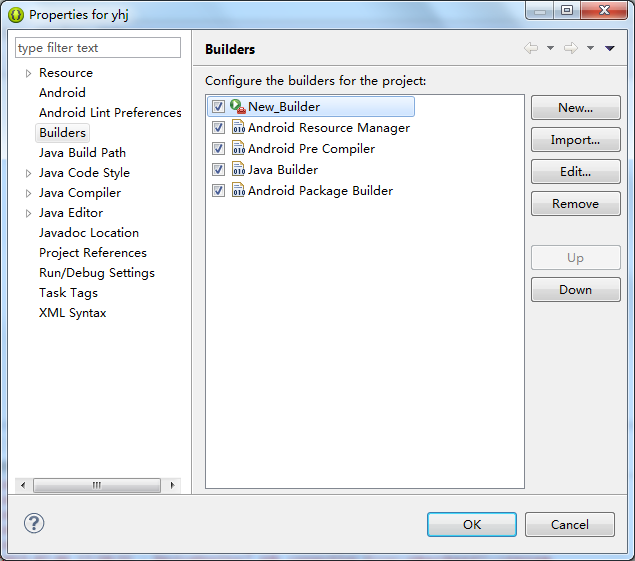Confirm with the OK button

(472, 525)
